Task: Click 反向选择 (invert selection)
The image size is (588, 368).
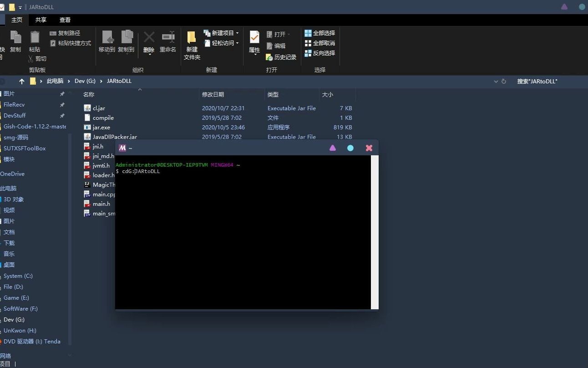Action: [x=319, y=53]
